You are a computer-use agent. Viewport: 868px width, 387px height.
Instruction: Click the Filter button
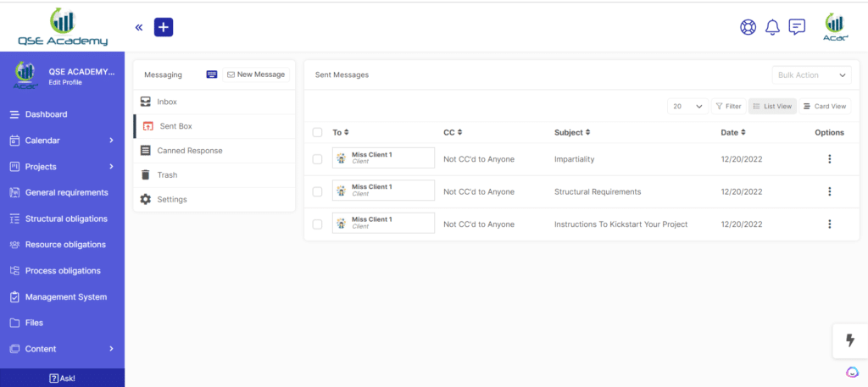(x=728, y=106)
